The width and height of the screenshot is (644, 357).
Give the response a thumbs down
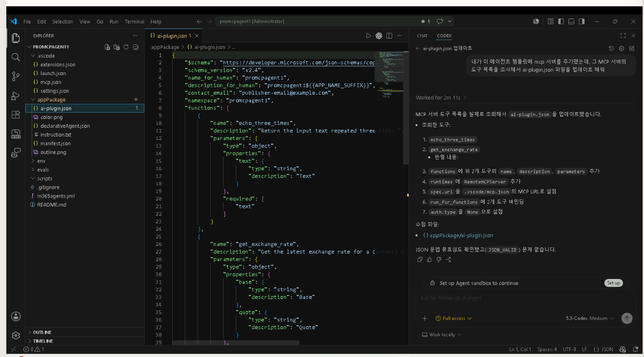click(x=439, y=259)
